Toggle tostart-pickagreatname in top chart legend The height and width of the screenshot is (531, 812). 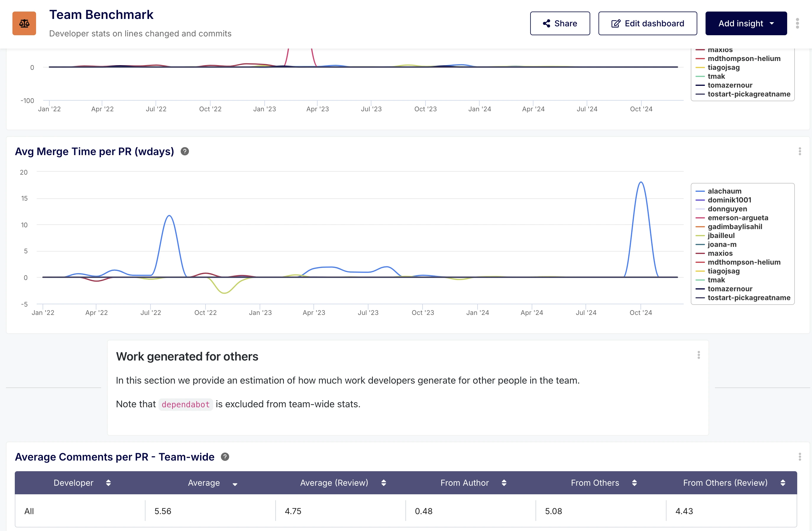[748, 94]
